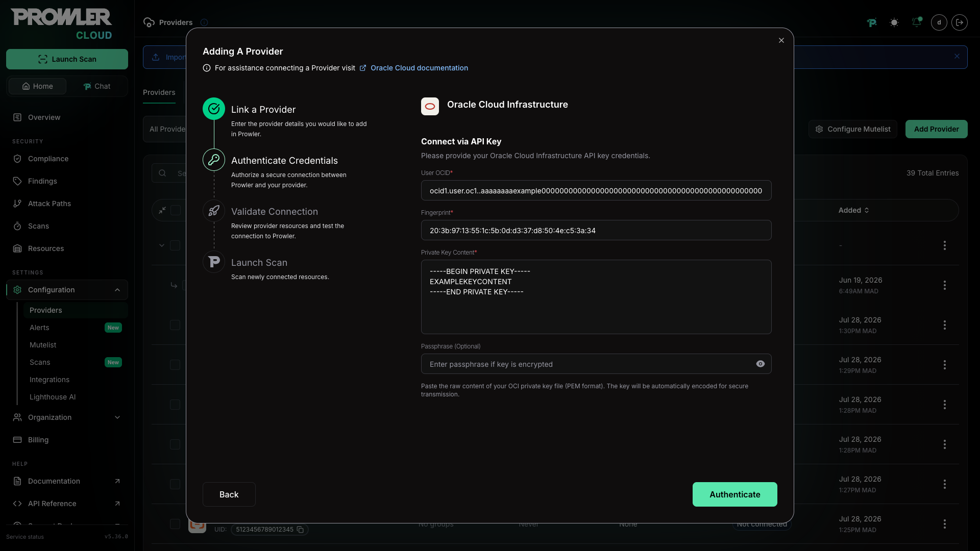Click the Authenticate Credentials key icon
The image size is (980, 551).
(214, 160)
